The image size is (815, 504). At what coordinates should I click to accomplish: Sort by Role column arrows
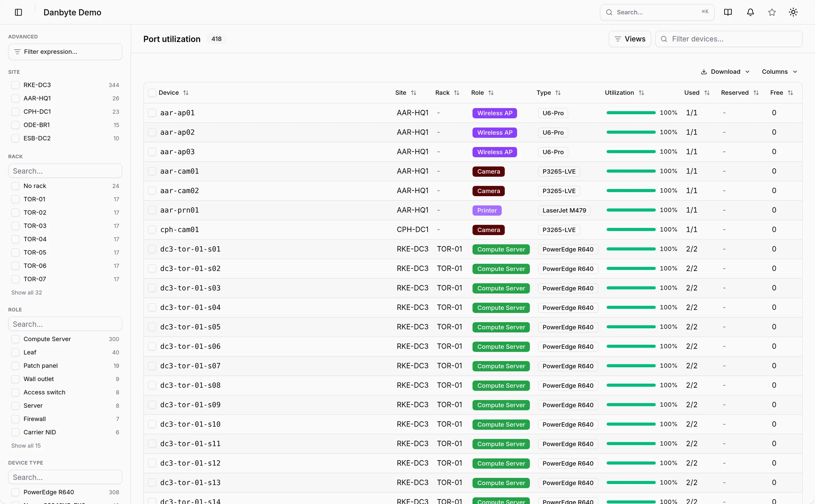tap(491, 93)
